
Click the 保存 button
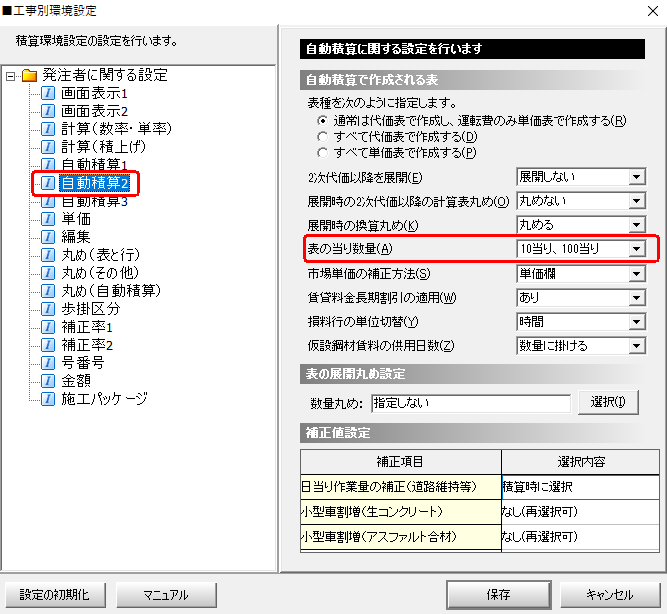(x=497, y=594)
